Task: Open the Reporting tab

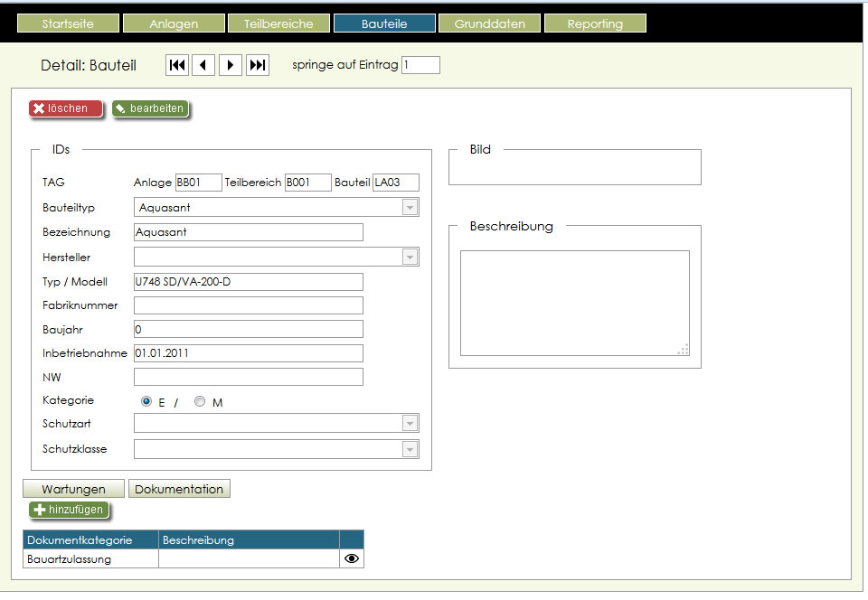Action: point(595,23)
